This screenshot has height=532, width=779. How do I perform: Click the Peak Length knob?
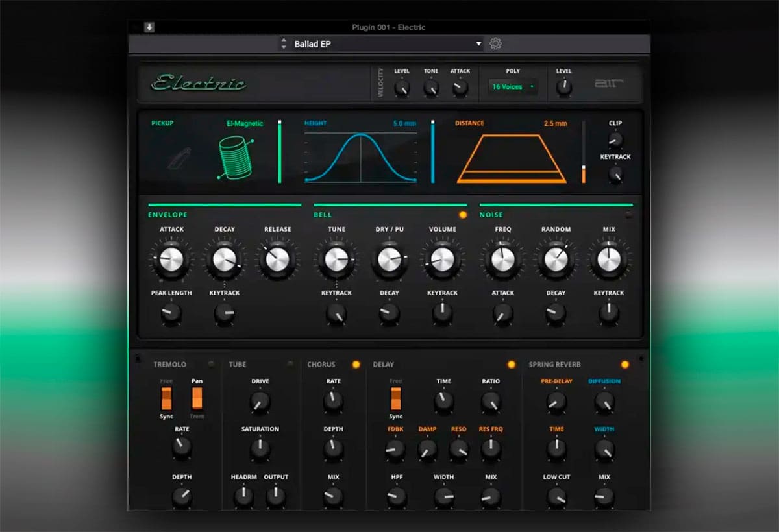coord(171,314)
